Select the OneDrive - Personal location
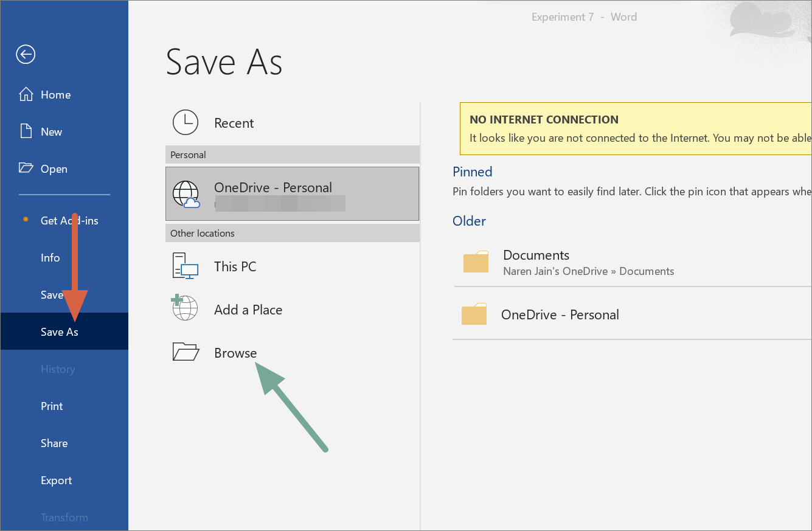812x531 pixels. tap(292, 193)
